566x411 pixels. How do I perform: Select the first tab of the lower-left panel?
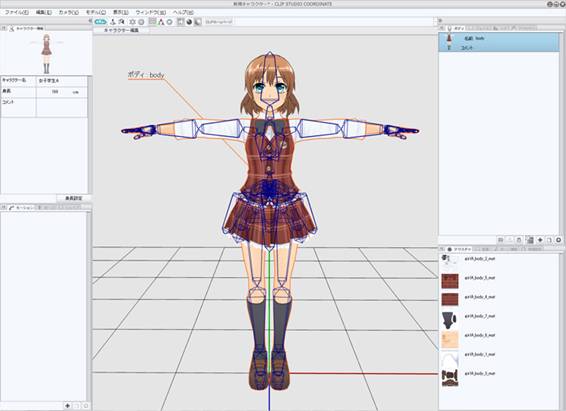22,207
